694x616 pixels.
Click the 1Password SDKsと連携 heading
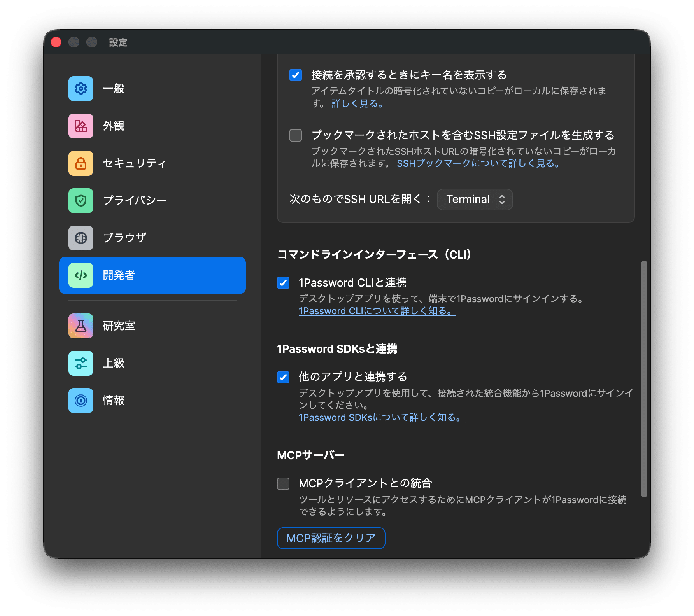coord(337,349)
